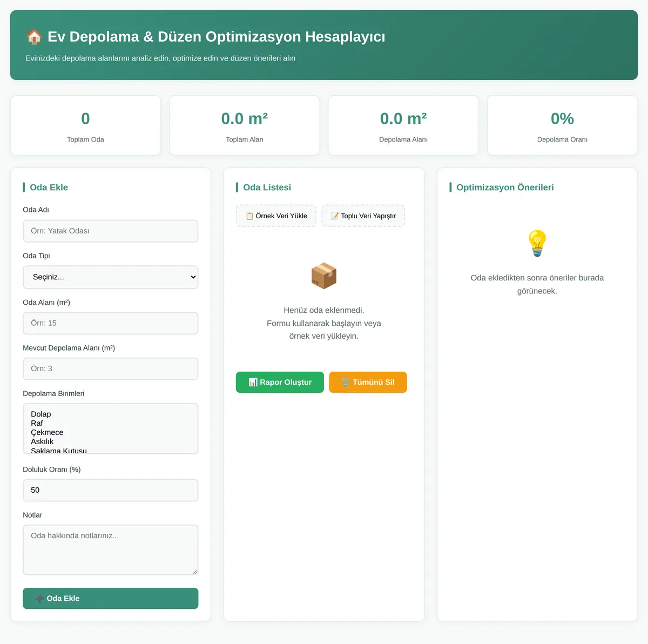Click the page title Ev Depolama & Düzen
648x644 pixels.
coord(216,37)
